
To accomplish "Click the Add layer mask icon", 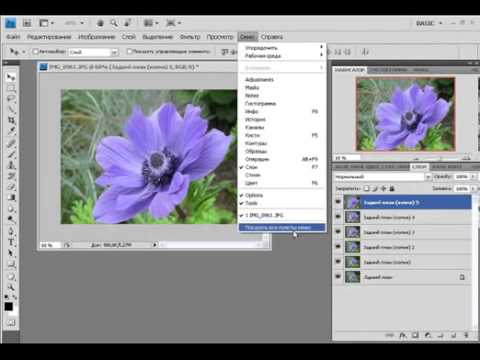I will (x=415, y=335).
